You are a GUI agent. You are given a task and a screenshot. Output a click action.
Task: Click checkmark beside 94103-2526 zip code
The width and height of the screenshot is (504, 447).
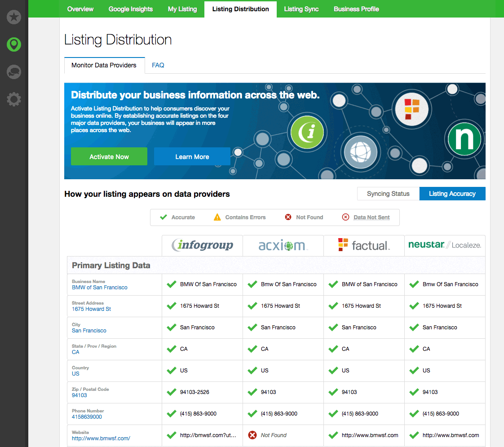point(171,392)
